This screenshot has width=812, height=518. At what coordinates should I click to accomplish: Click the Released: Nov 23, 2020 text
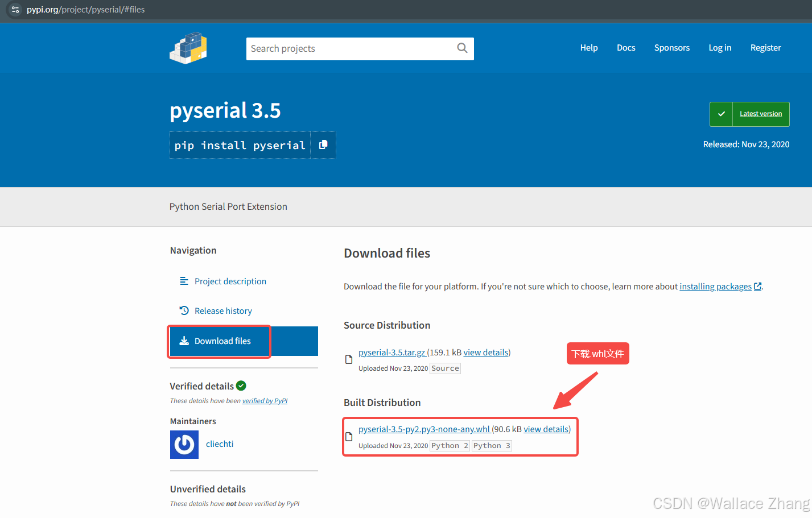coord(746,144)
